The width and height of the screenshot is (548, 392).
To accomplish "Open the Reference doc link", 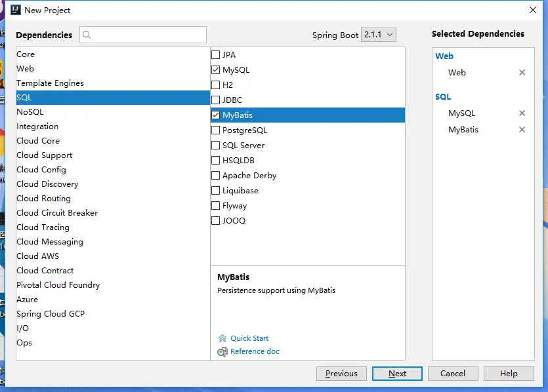I will click(255, 352).
